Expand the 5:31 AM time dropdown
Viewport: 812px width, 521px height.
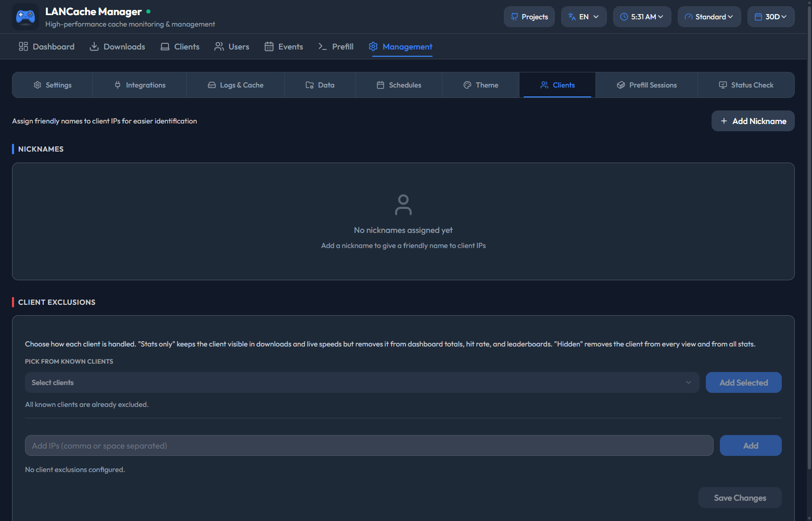coord(642,17)
